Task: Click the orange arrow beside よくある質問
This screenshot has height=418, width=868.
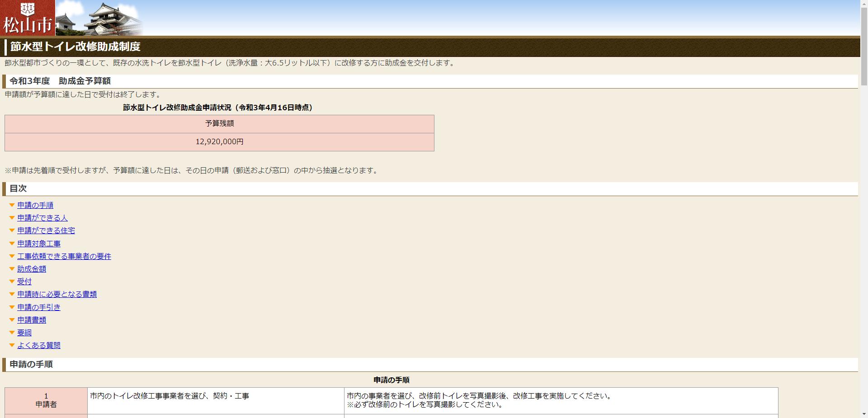Action: click(x=12, y=345)
